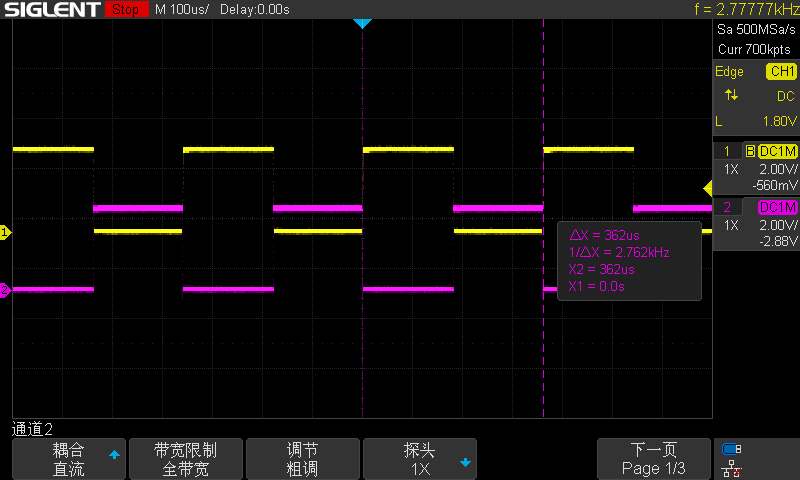
Task: Select the blue trigger position marker at top
Action: 362,23
